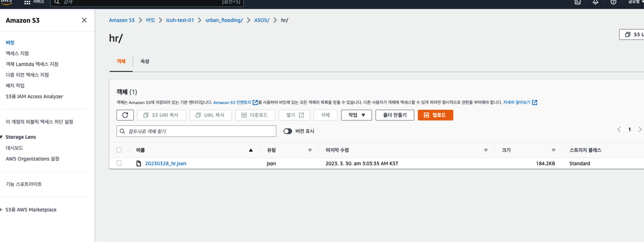Toggle the 버전 표시 switch
The height and width of the screenshot is (242, 644).
point(288,131)
